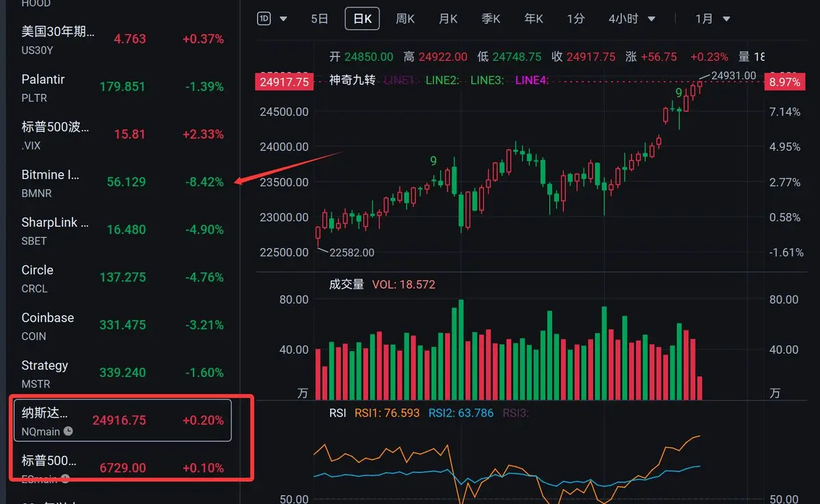This screenshot has height=504, width=820.
Task: Click the VOL: 18.572 value
Action: pyautogui.click(x=404, y=284)
